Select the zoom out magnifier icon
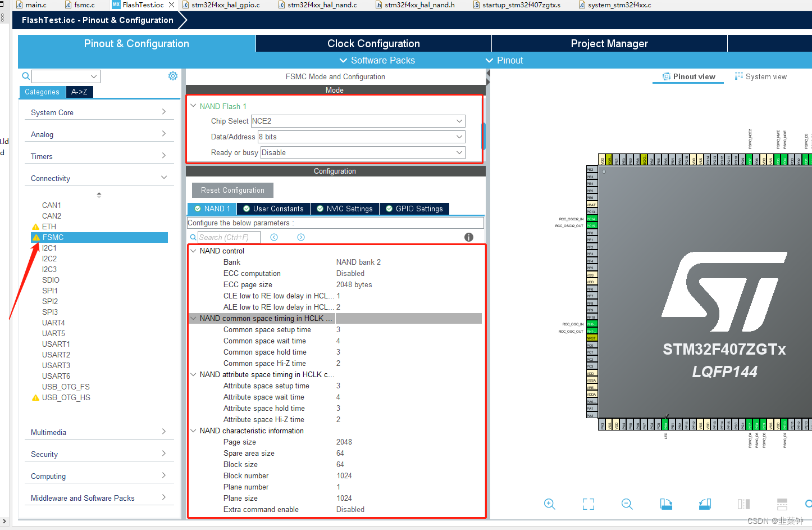The width and height of the screenshot is (812, 530). [x=627, y=504]
